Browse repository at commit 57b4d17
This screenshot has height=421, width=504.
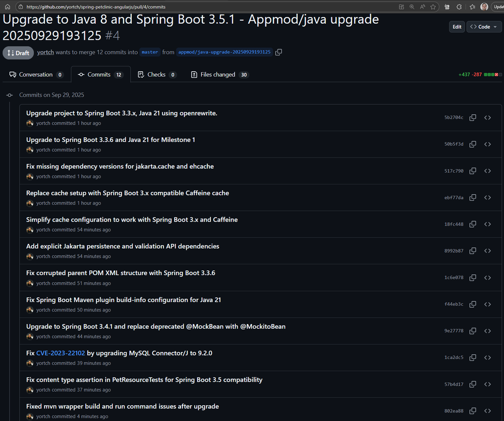[488, 384]
